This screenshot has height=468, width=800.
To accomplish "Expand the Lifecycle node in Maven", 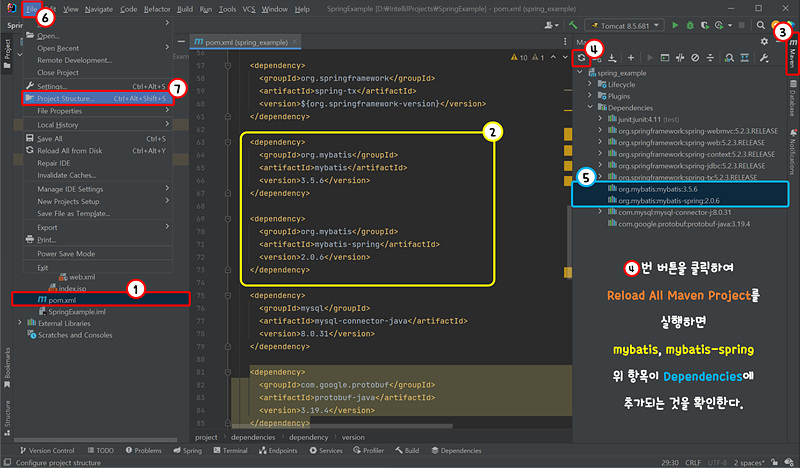I will point(590,84).
